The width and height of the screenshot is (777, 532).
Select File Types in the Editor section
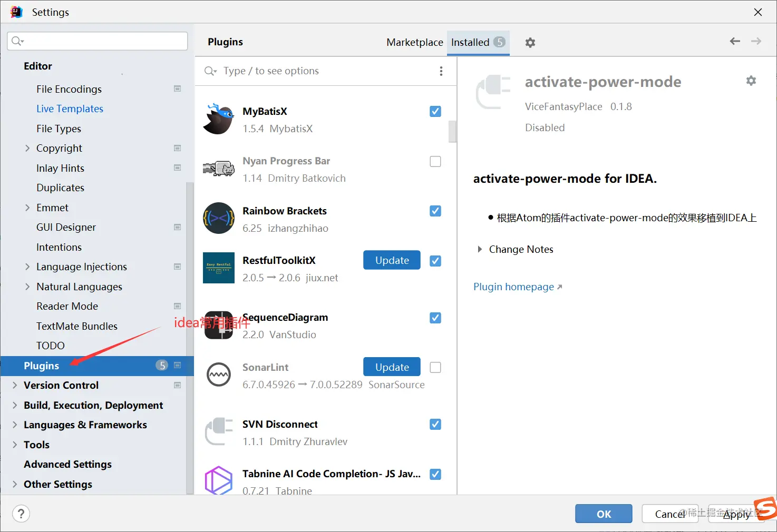pos(59,129)
